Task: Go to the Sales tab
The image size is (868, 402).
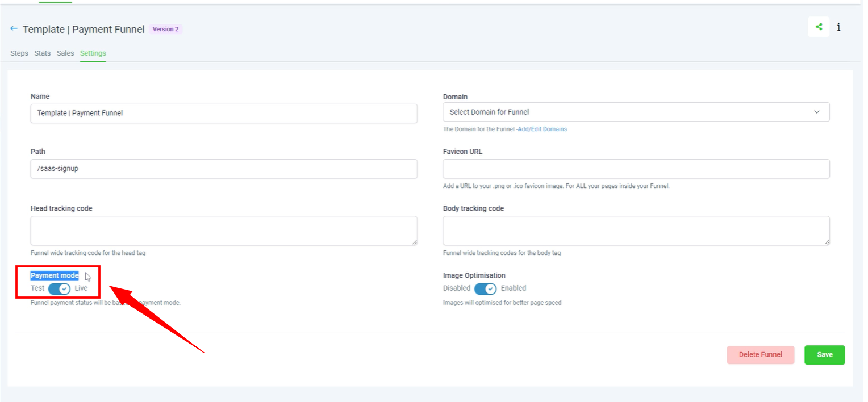Action: pyautogui.click(x=65, y=53)
